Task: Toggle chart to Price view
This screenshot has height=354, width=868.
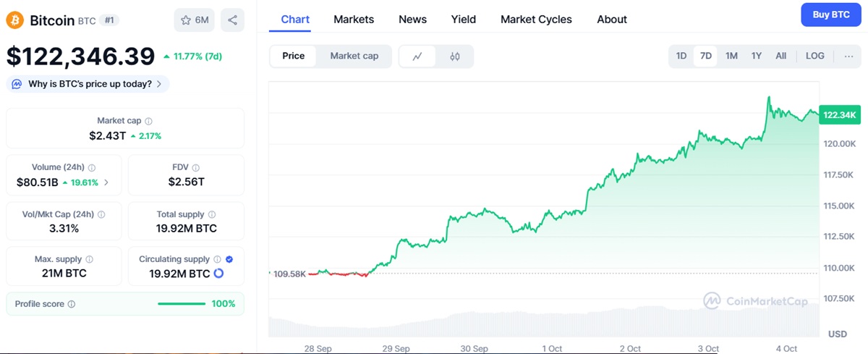Action: (x=293, y=56)
